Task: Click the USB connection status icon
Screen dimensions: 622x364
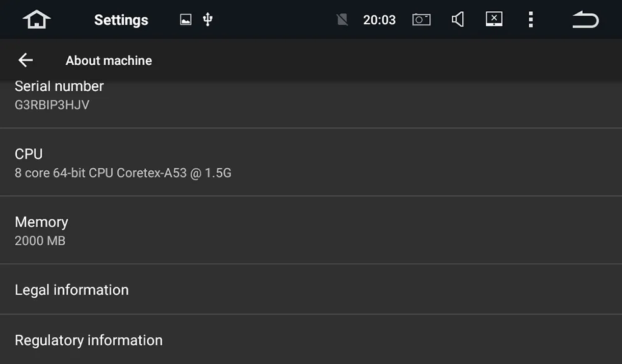Action: coord(208,20)
